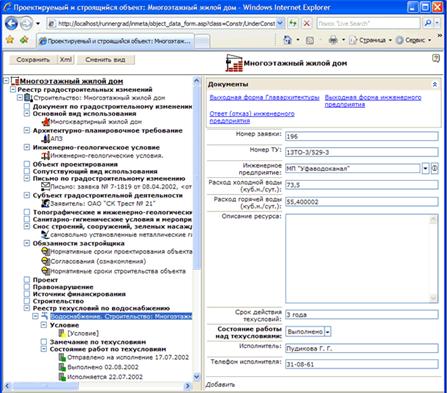
Task: Open the address bar history dropdown
Action: point(280,23)
